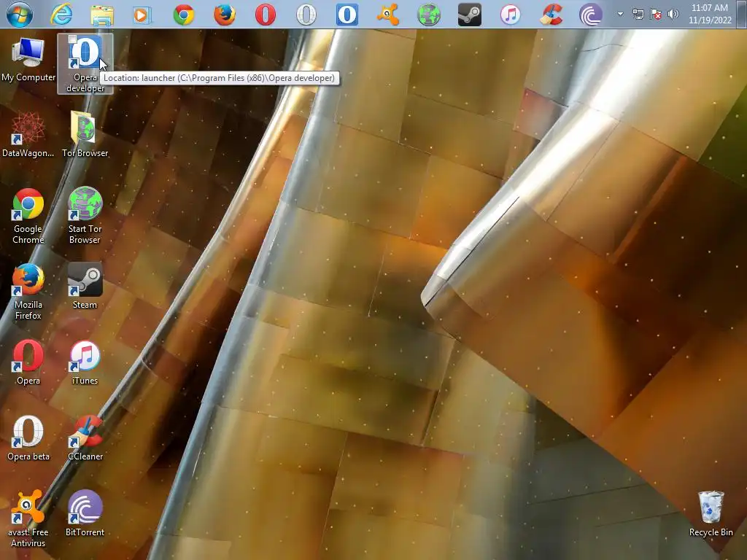Launch Internet Explorer from taskbar
This screenshot has width=747, height=560.
pyautogui.click(x=61, y=15)
